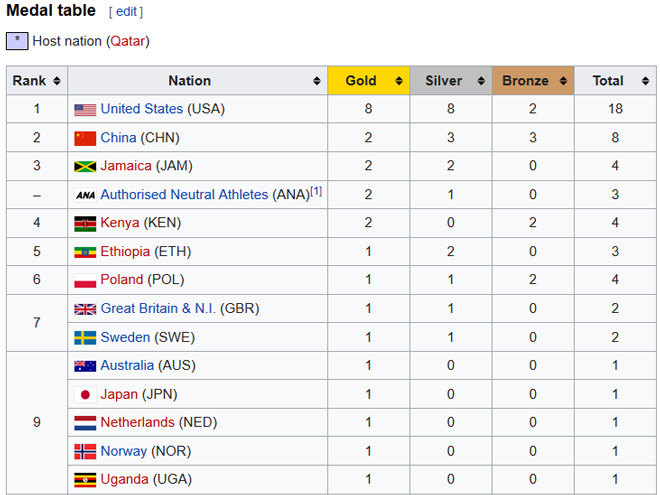Click the China flag icon
The width and height of the screenshot is (660, 495).
(x=85, y=138)
